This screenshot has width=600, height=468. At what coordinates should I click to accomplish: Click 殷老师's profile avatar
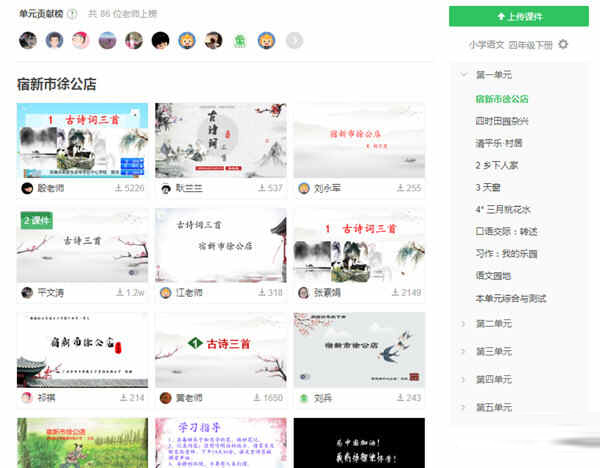[27, 188]
